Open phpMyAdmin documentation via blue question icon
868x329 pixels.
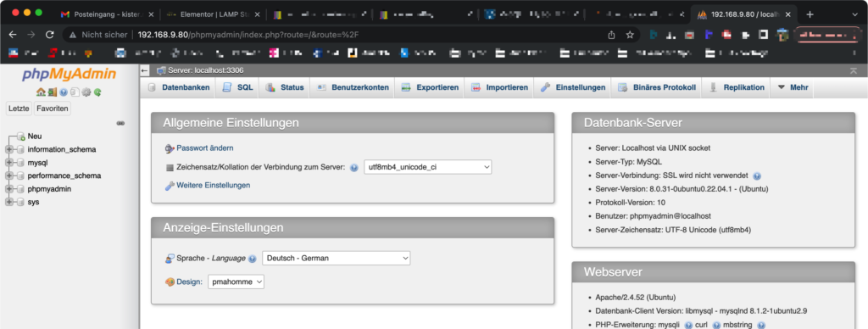(63, 92)
